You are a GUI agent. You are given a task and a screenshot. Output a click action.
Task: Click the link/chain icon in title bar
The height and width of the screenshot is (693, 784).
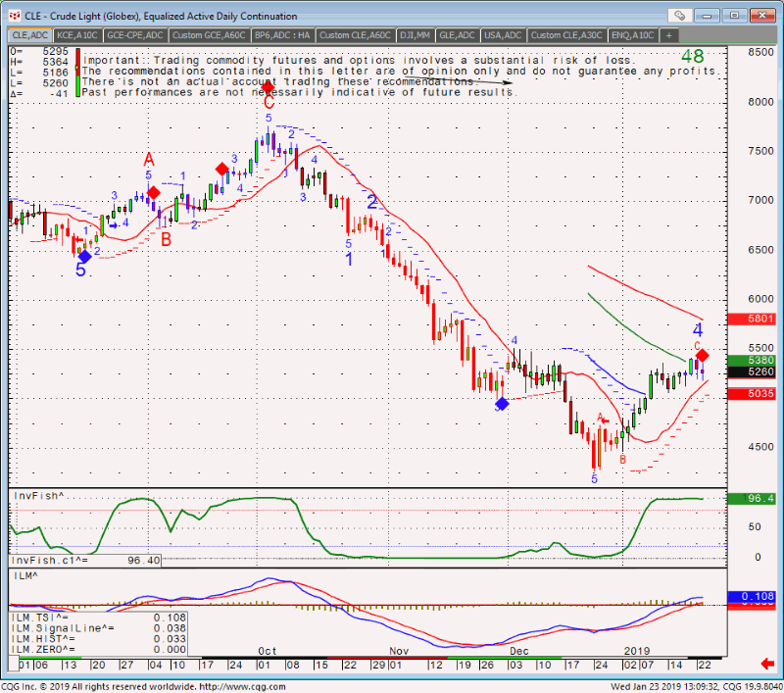click(x=679, y=16)
